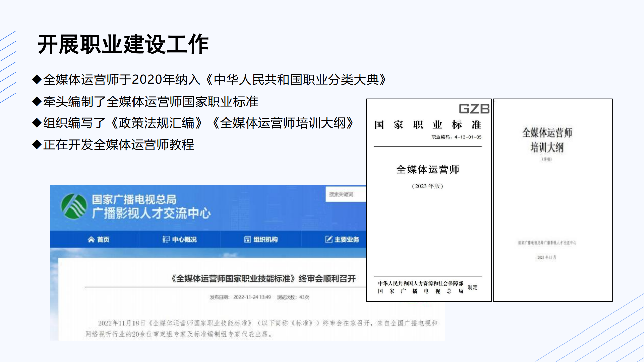Click 国家广播电视总局 website header text
644x362 pixels.
134,200
